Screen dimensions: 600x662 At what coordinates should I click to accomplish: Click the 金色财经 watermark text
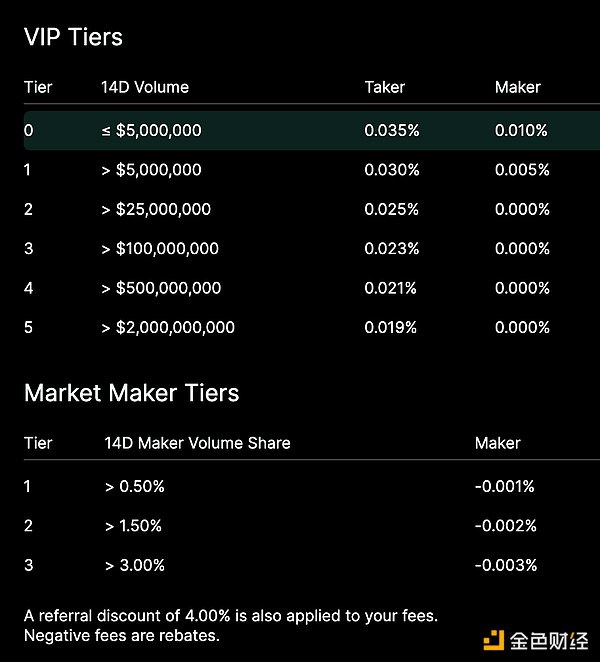[550, 640]
